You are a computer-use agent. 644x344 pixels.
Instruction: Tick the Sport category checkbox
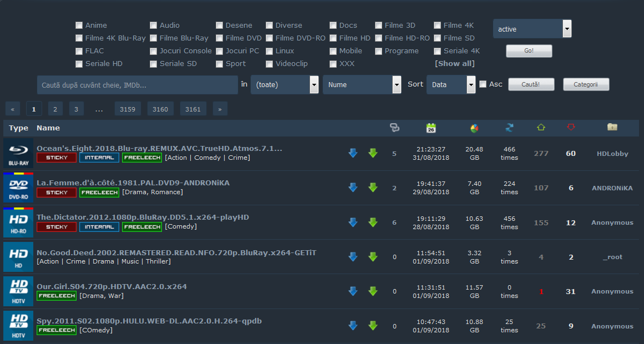coord(219,64)
